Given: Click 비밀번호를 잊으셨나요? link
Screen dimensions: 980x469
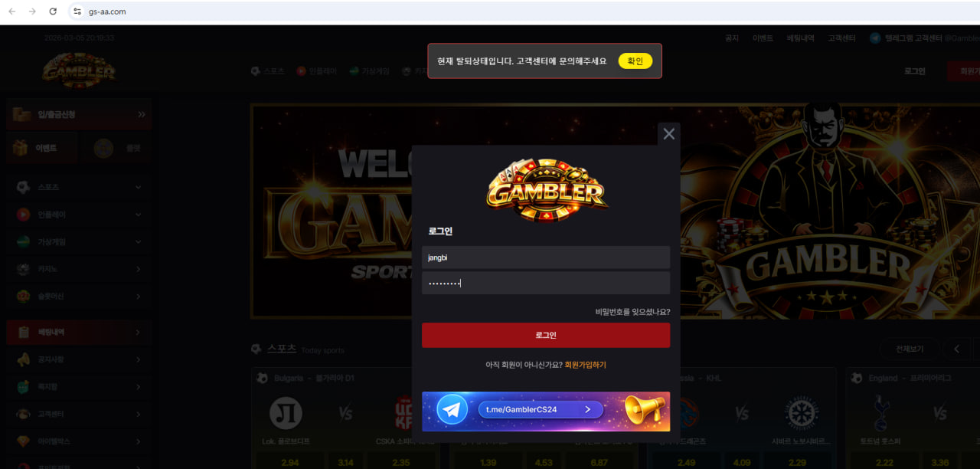Looking at the screenshot, I should click(632, 312).
